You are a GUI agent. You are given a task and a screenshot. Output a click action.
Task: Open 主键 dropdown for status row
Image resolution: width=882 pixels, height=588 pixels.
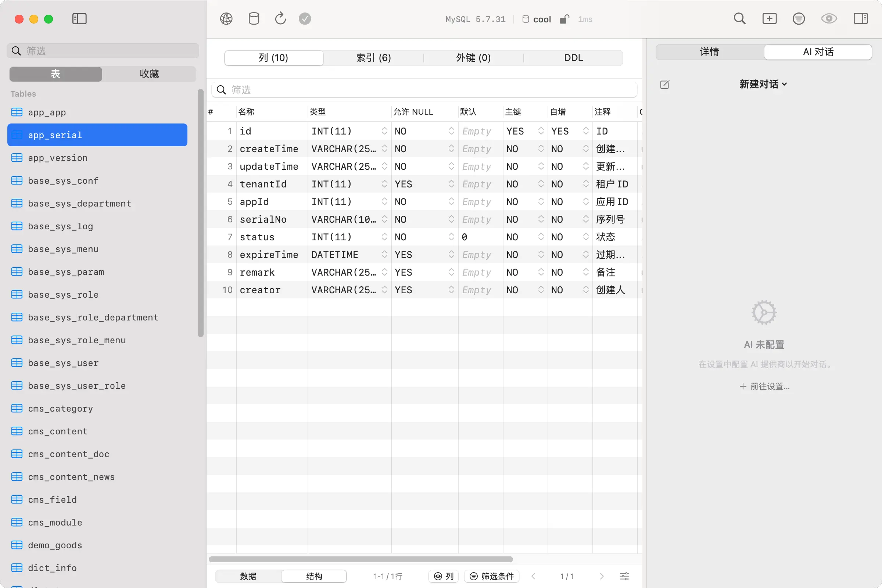point(541,237)
